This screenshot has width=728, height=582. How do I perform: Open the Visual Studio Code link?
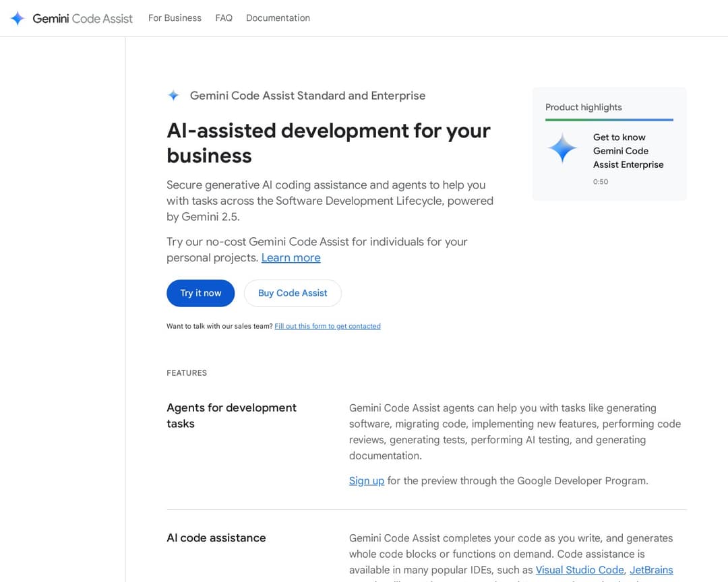[580, 570]
